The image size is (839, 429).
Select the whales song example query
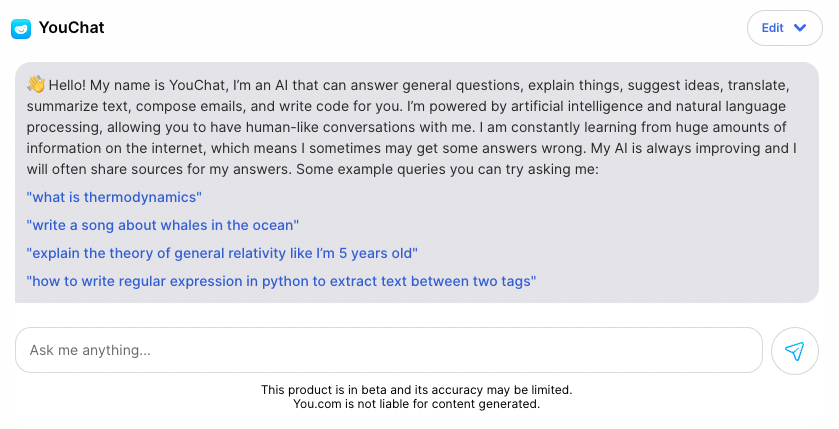click(163, 226)
